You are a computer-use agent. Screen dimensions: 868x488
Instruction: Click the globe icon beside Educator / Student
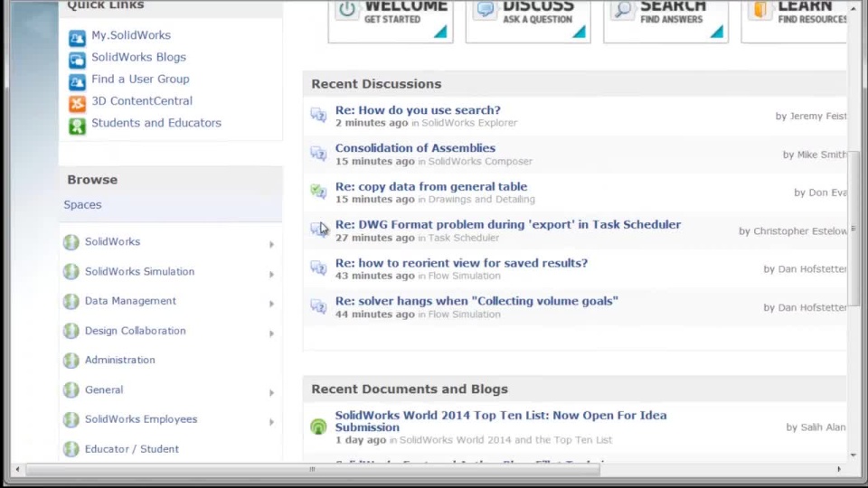click(71, 449)
